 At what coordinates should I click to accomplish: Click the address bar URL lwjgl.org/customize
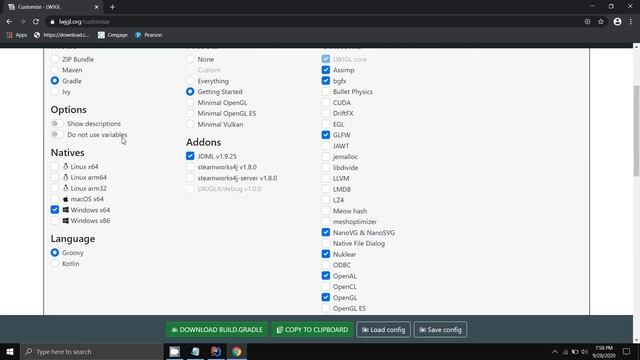(x=84, y=22)
